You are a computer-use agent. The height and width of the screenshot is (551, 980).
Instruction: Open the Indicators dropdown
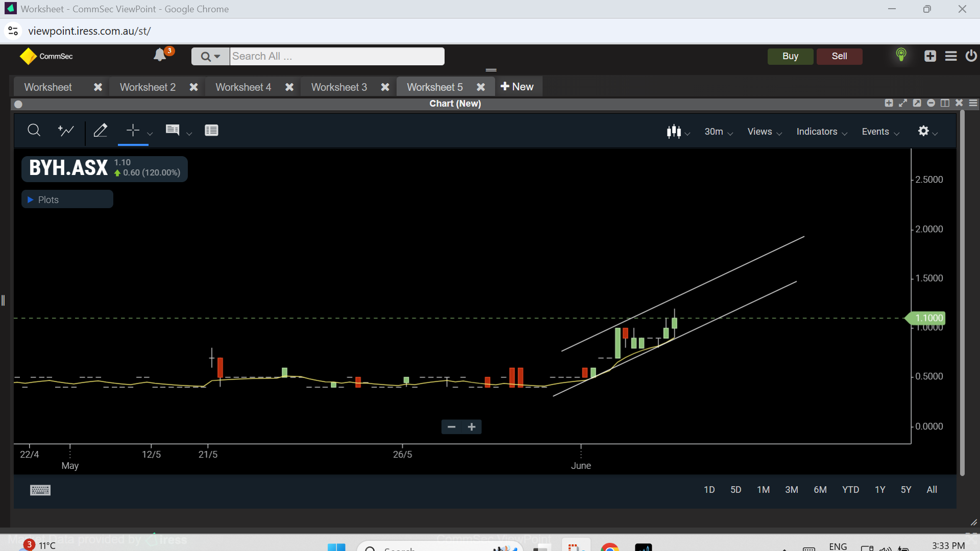(x=822, y=132)
